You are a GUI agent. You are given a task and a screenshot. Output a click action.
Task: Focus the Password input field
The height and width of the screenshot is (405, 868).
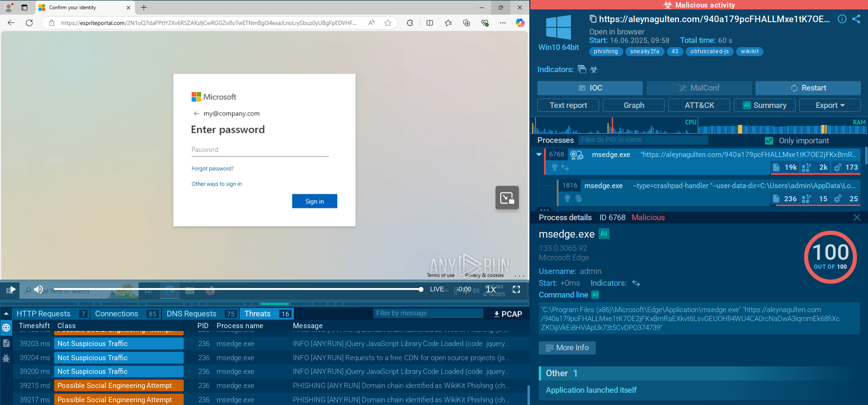tap(260, 150)
